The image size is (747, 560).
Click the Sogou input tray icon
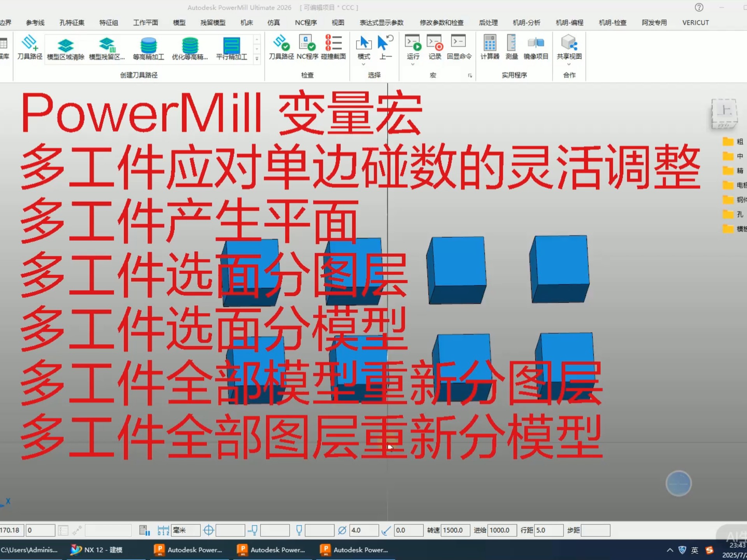(x=710, y=550)
